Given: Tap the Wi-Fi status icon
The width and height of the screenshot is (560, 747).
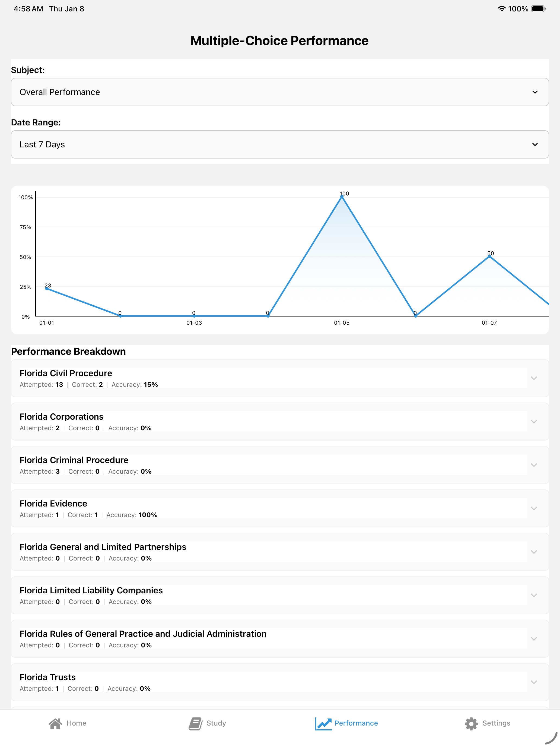Looking at the screenshot, I should pos(502,9).
